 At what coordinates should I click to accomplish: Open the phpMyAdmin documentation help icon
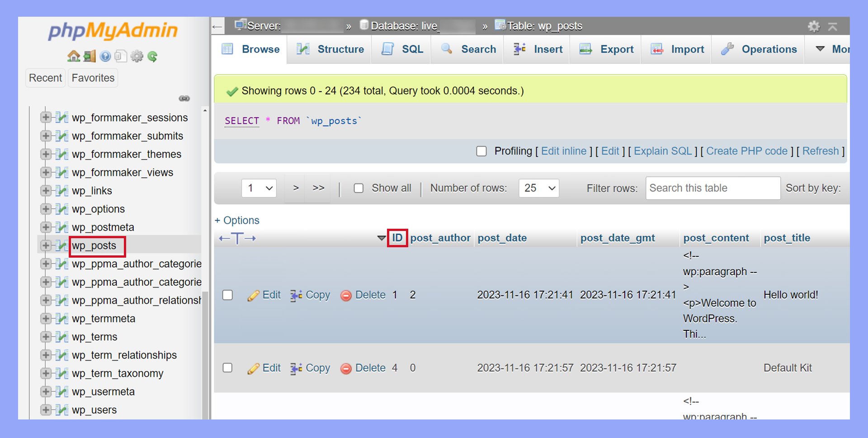coord(105,56)
